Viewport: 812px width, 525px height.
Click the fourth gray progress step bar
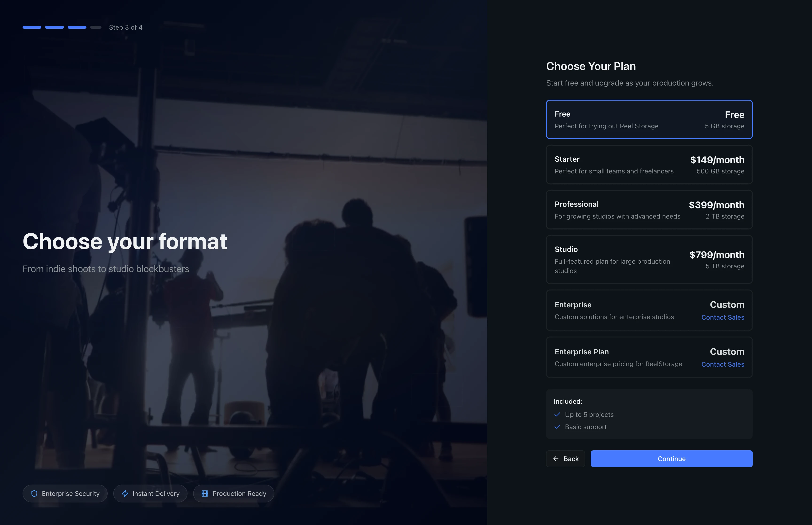96,27
